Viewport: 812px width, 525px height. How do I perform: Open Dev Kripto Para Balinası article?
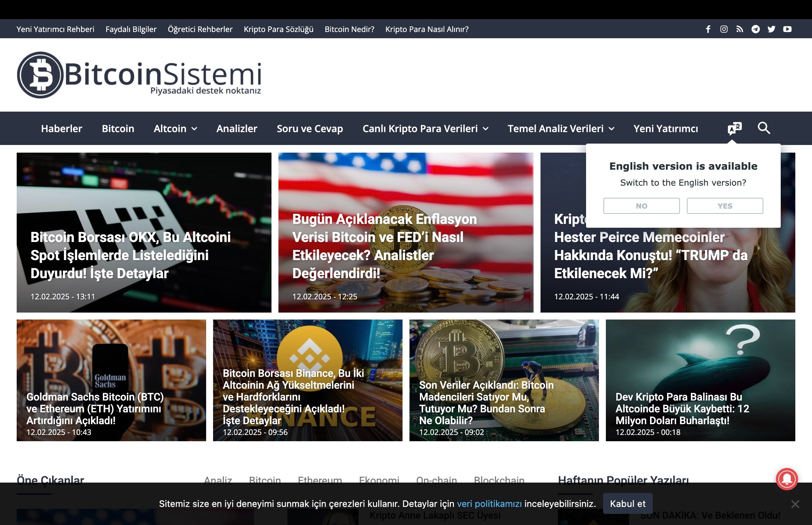pyautogui.click(x=700, y=380)
